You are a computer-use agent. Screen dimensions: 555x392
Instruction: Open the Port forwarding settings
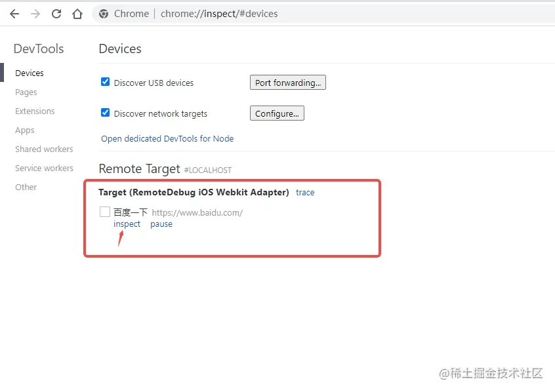(x=287, y=82)
